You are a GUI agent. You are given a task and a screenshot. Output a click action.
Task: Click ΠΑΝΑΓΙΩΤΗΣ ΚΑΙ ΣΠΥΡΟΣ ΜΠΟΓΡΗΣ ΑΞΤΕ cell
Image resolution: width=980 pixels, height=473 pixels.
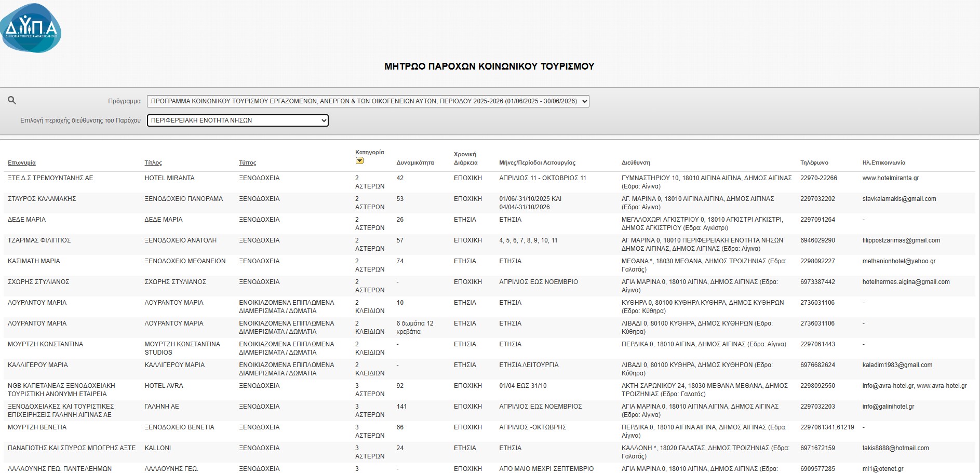coord(72,448)
